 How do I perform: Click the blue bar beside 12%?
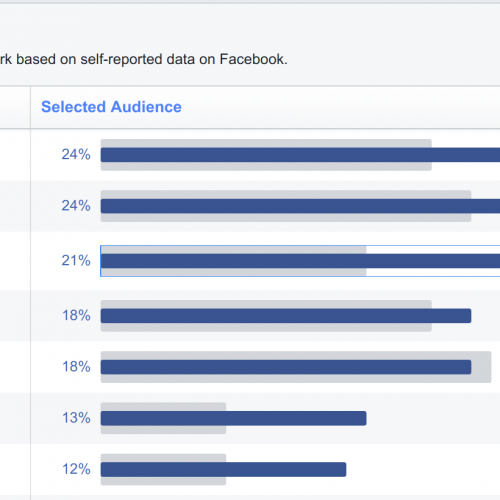tap(224, 469)
